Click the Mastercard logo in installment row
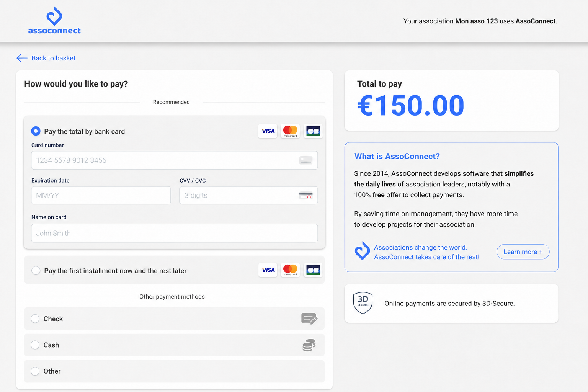Screen dimensions: 588x392 290,270
